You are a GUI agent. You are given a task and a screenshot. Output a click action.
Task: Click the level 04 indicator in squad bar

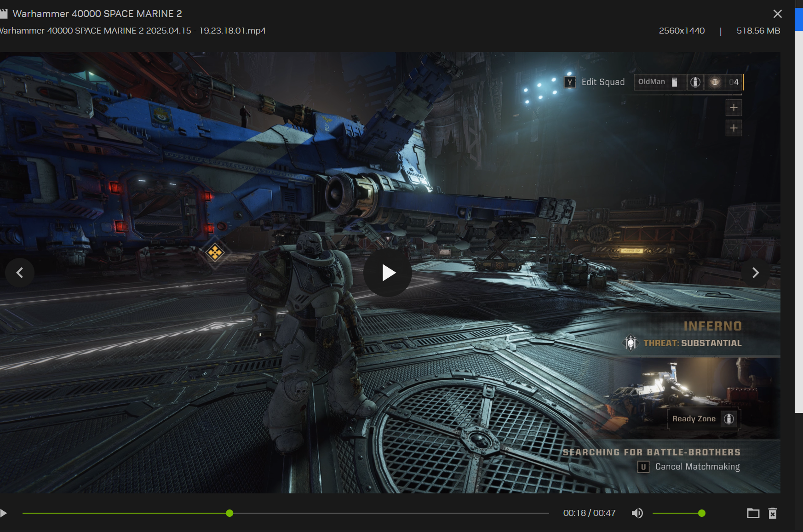tap(734, 82)
